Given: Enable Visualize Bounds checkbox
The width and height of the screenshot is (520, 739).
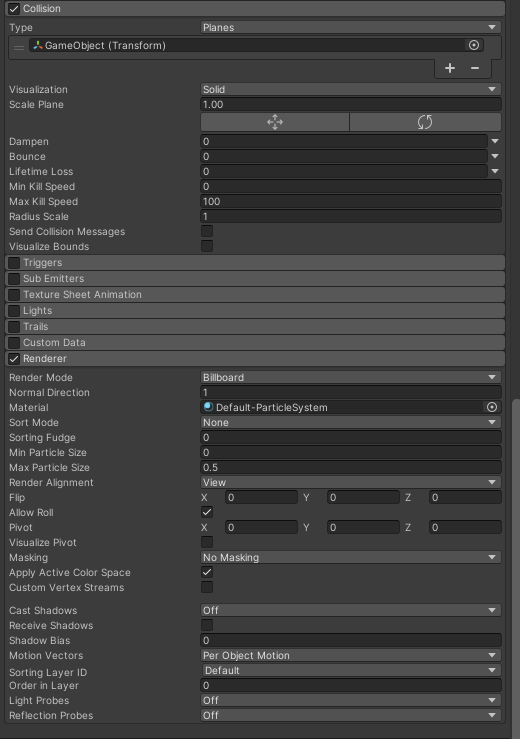Looking at the screenshot, I should pyautogui.click(x=207, y=246).
